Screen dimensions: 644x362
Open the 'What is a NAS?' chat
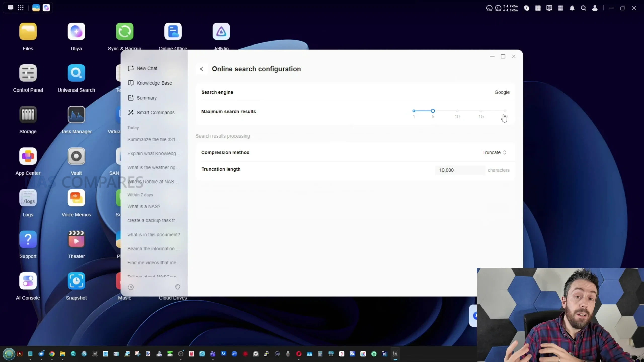click(144, 206)
